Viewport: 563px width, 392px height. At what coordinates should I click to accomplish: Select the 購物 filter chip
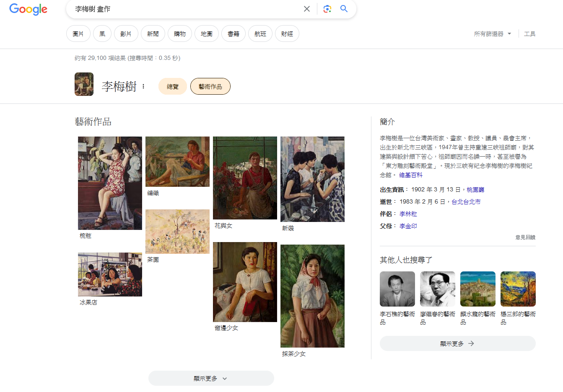click(180, 34)
